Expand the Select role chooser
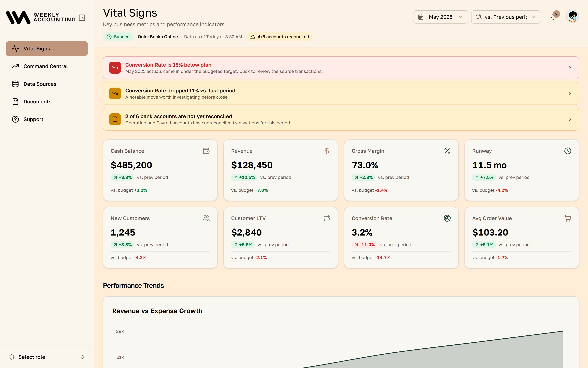588x368 pixels. pos(47,357)
